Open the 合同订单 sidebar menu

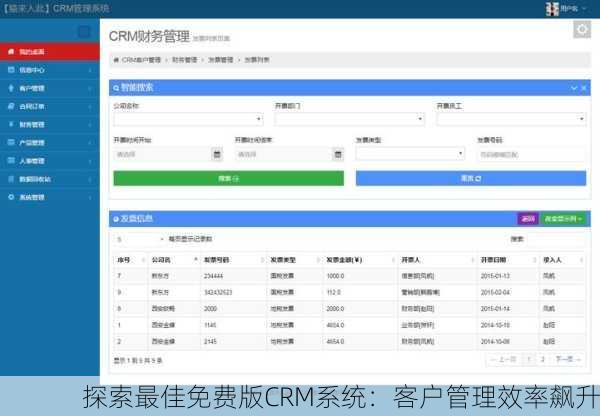pyautogui.click(x=50, y=106)
